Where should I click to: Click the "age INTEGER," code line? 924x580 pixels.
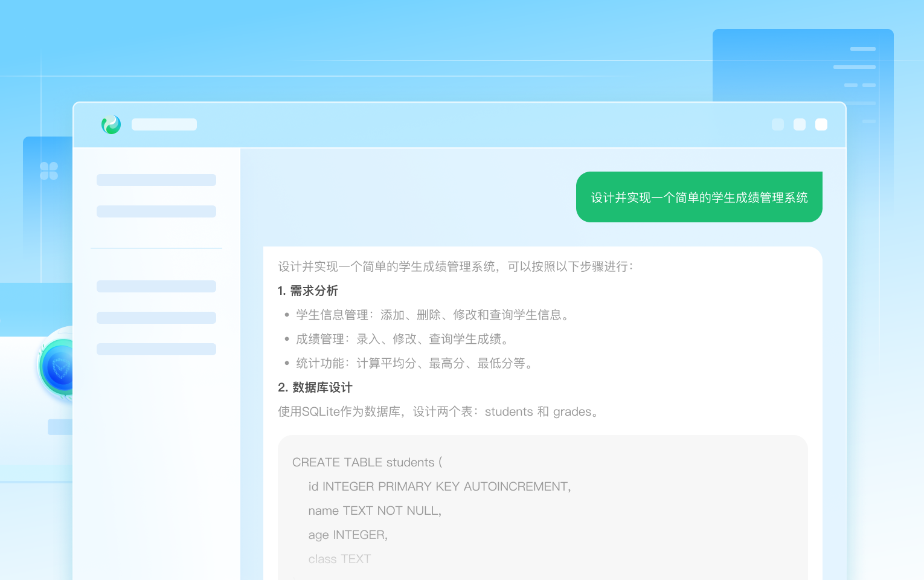pyautogui.click(x=348, y=535)
